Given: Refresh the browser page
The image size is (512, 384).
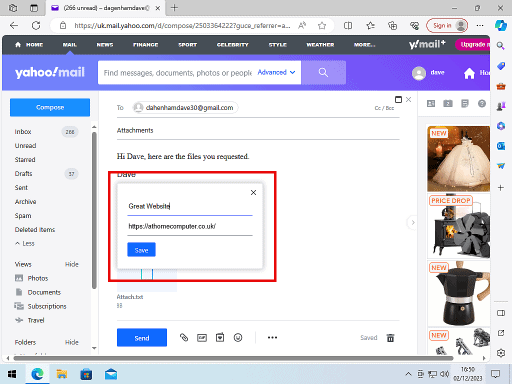Looking at the screenshot, I should [36, 25].
